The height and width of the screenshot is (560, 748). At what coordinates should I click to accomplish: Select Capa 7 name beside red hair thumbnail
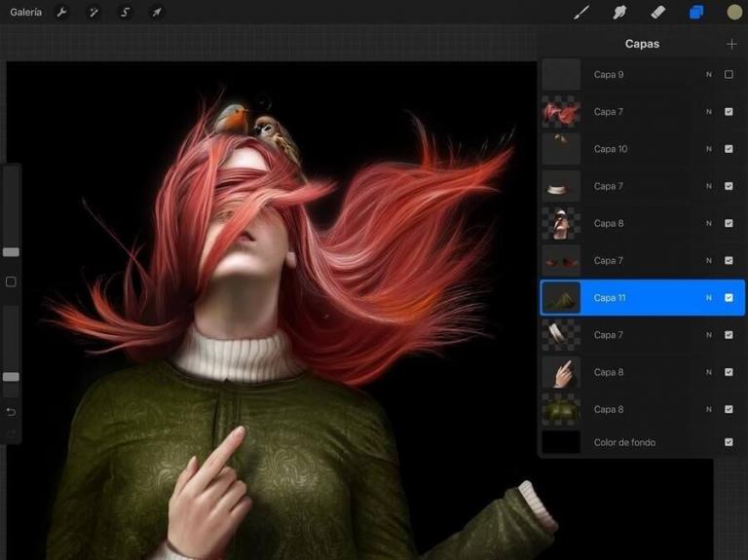pos(608,112)
